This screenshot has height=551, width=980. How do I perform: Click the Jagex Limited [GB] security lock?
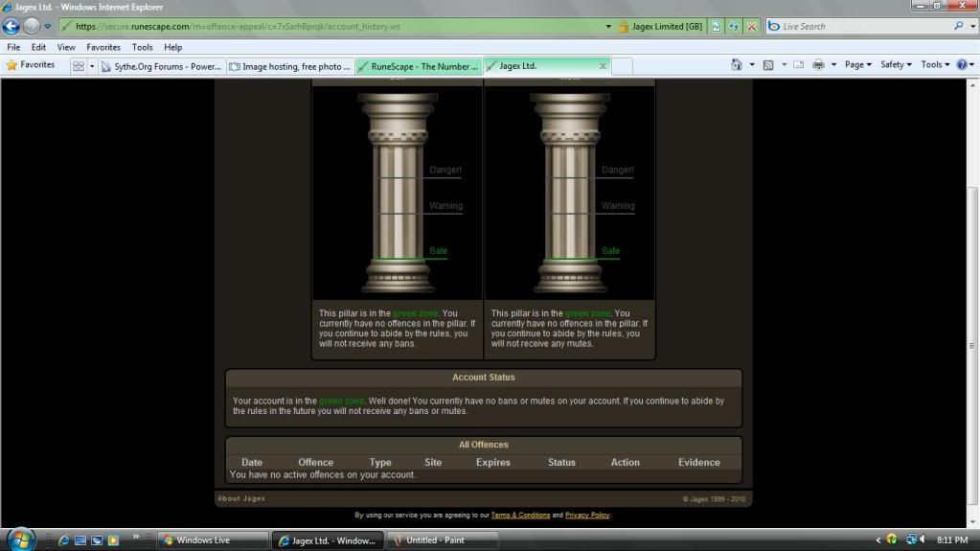pyautogui.click(x=661, y=26)
